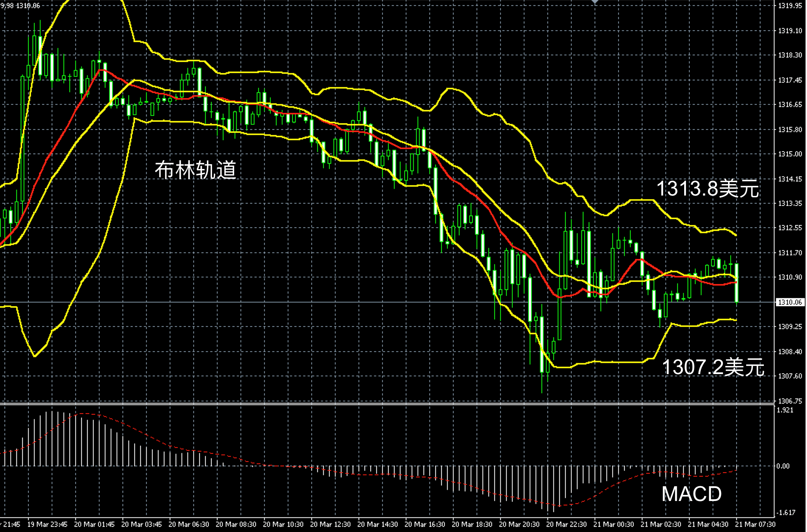Image resolution: width=807 pixels, height=532 pixels.
Task: Select the 布林轨道 text label
Action: (x=195, y=170)
